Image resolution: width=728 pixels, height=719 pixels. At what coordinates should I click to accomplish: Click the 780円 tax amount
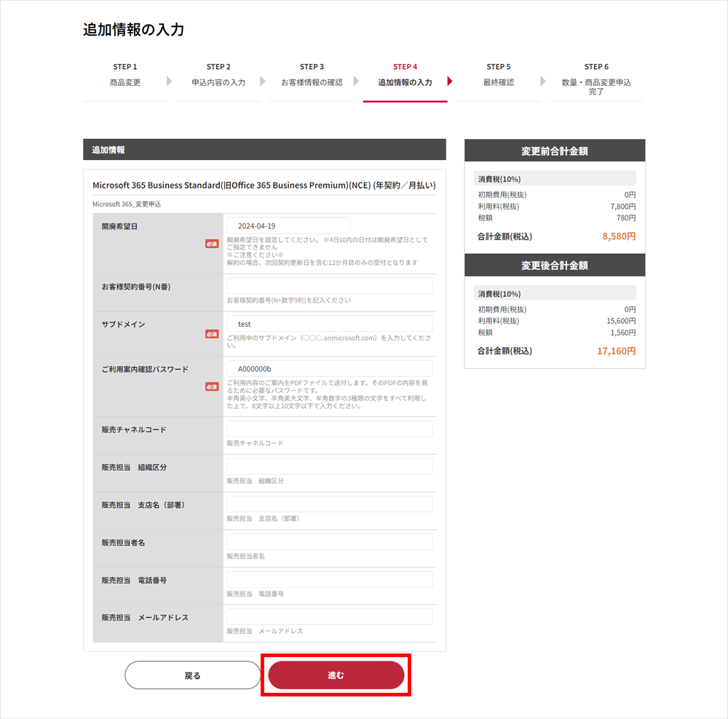[x=626, y=218]
